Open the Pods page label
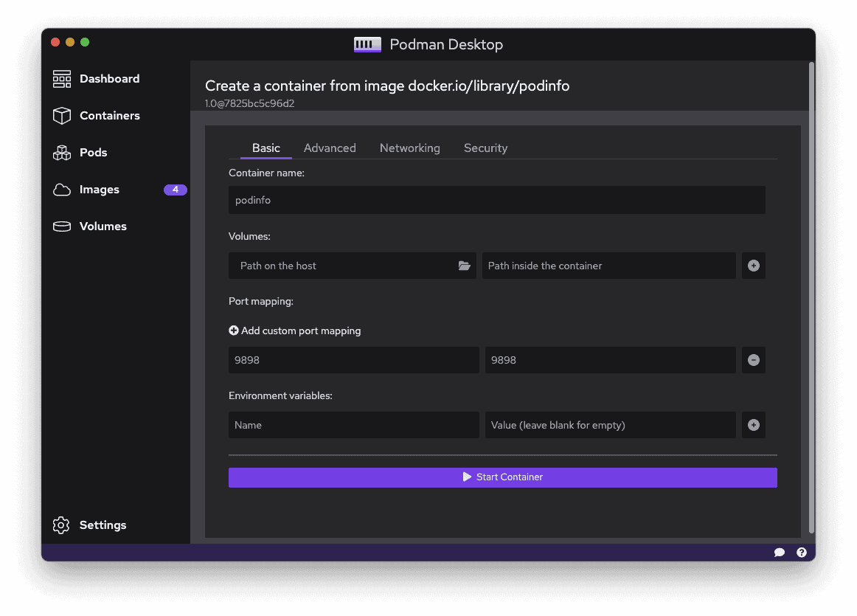 tap(93, 153)
